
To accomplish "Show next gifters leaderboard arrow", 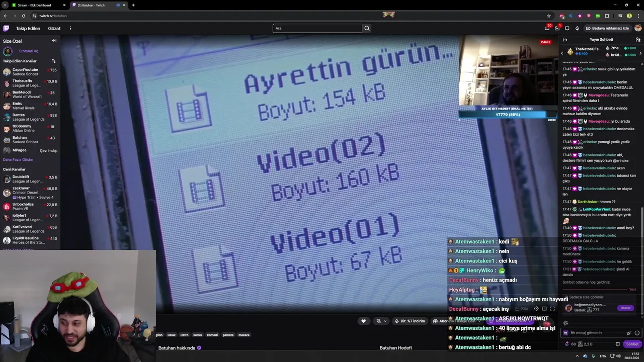I will 640,53.
